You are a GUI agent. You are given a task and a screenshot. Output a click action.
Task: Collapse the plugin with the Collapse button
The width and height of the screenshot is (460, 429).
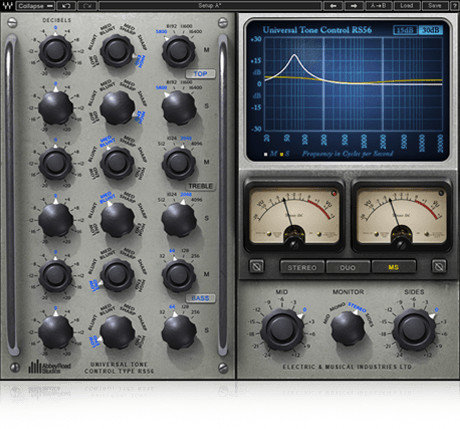click(x=36, y=6)
